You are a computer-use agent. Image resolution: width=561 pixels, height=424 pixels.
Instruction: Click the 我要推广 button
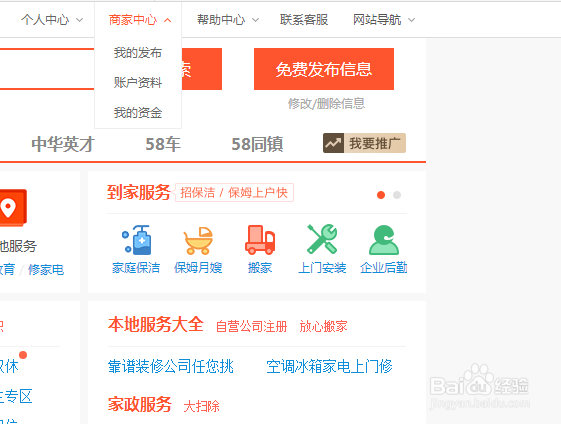click(x=364, y=143)
